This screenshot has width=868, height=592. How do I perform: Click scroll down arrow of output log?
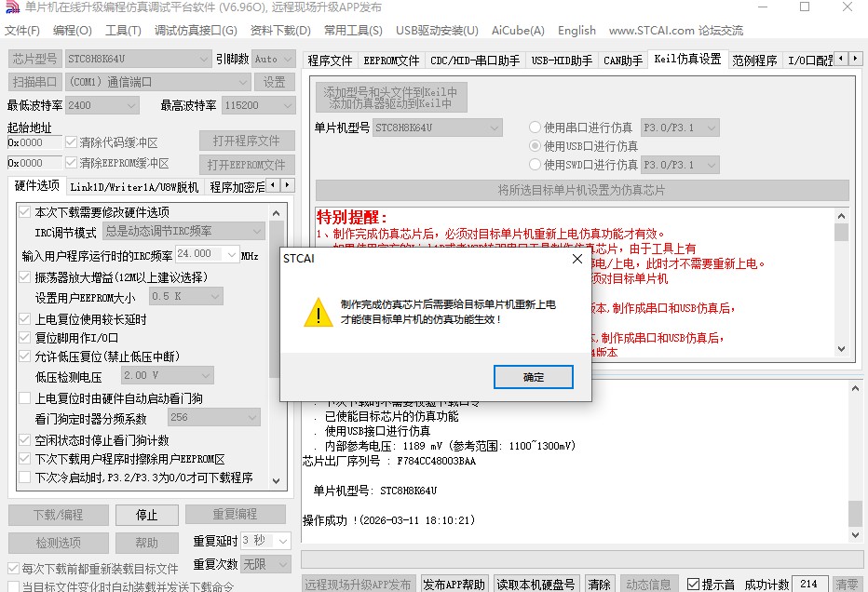(855, 534)
